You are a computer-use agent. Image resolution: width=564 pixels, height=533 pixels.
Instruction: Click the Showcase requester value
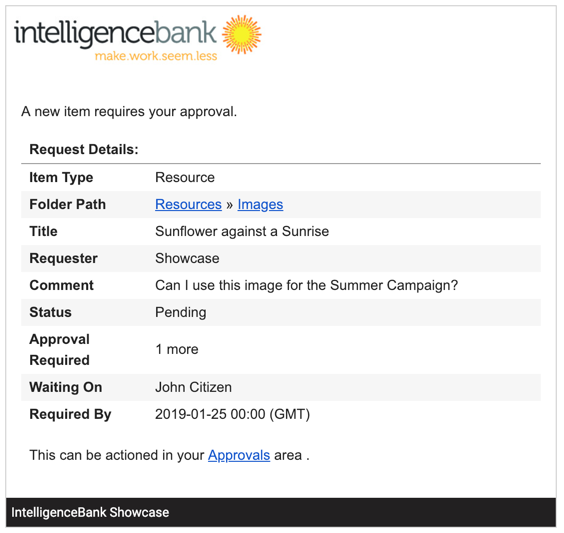tap(187, 258)
